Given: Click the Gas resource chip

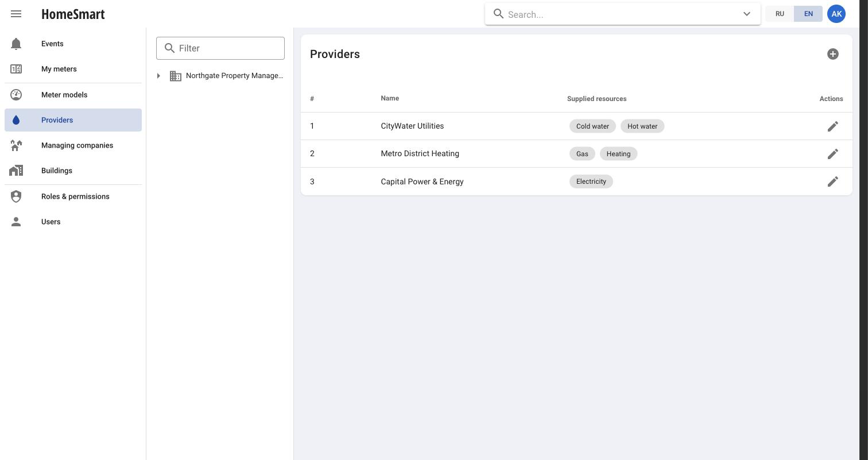Looking at the screenshot, I should tap(582, 154).
